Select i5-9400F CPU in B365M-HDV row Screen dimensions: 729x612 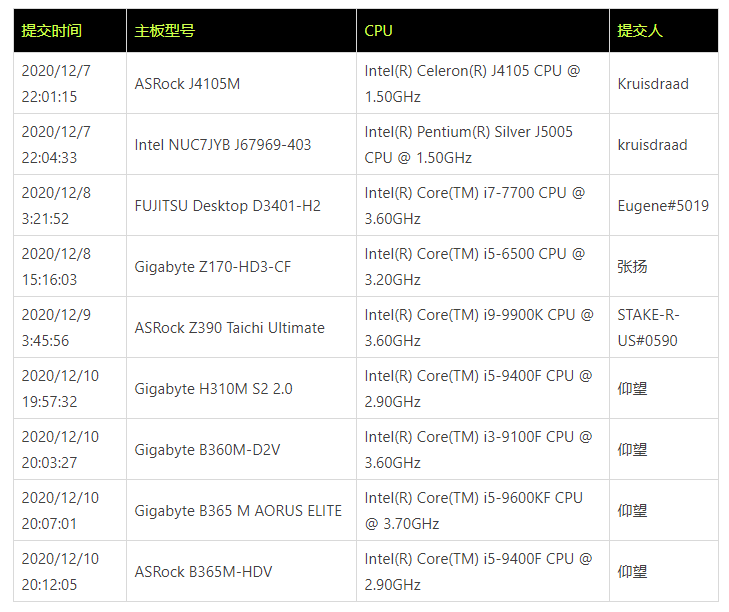coord(483,571)
